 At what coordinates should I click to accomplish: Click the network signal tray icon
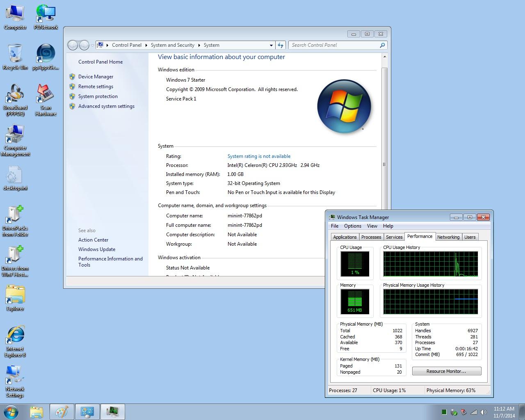pos(474,412)
